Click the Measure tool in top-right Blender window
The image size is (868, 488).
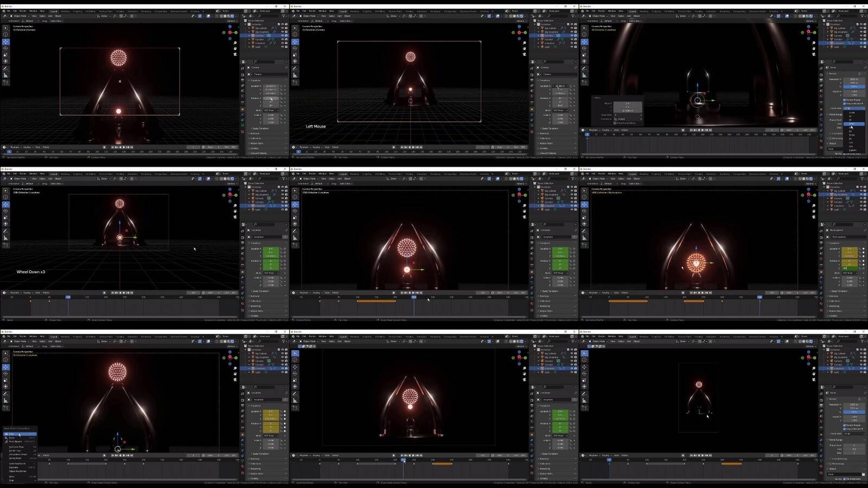pyautogui.click(x=584, y=75)
